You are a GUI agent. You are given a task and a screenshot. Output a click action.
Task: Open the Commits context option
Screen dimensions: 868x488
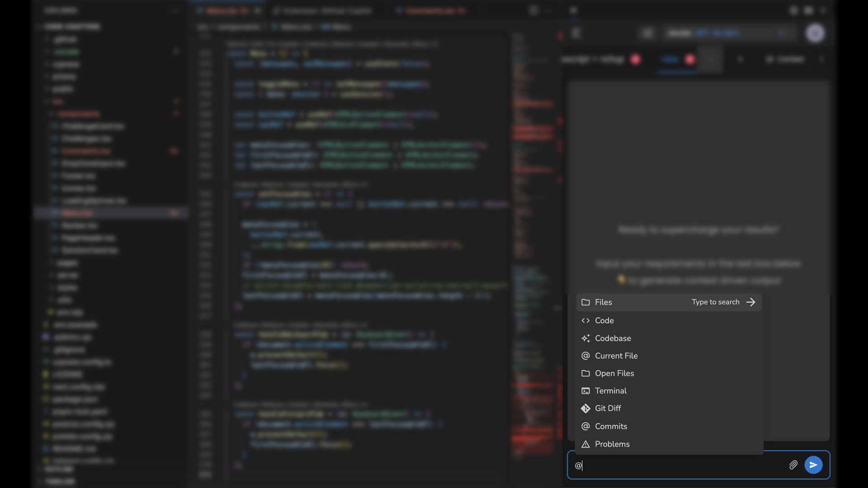coord(611,427)
